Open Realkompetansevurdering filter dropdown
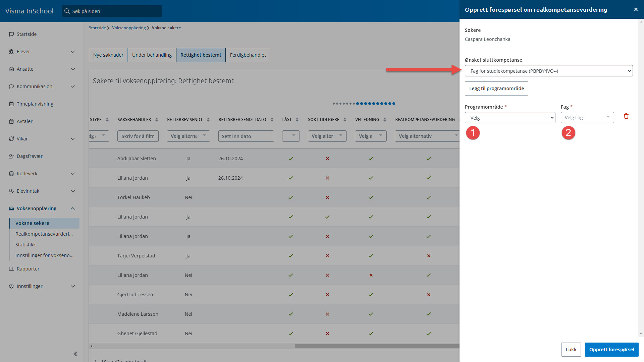The width and height of the screenshot is (644, 362). 427,136
